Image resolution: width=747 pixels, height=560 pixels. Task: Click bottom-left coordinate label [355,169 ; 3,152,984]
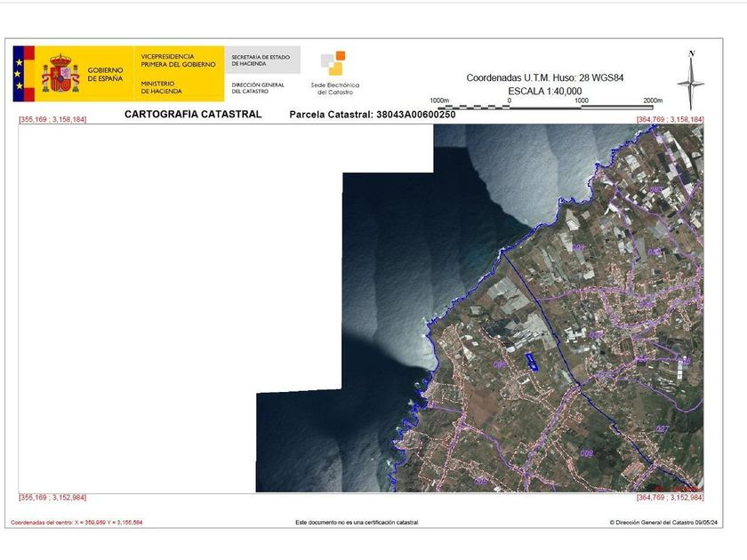point(52,498)
